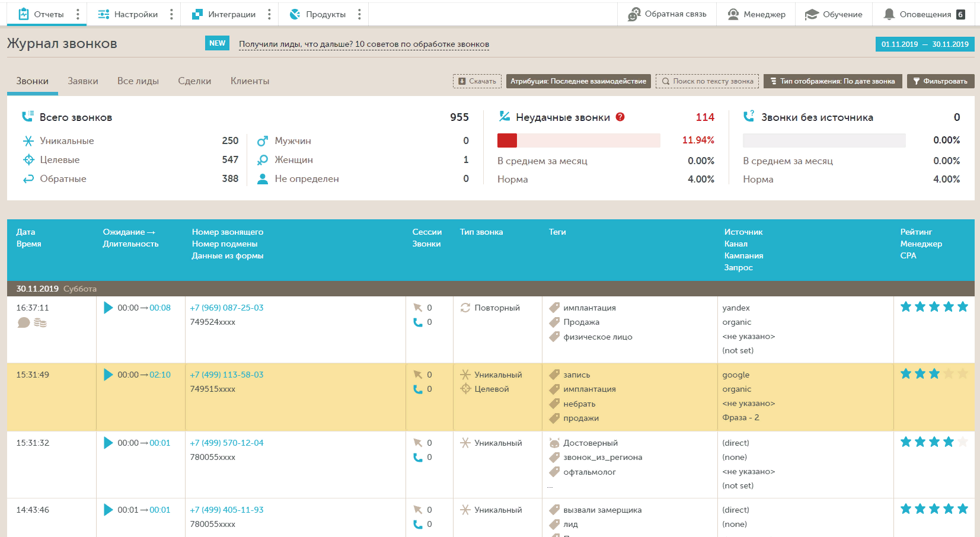The width and height of the screenshot is (980, 537).
Task: Set five-star rating for 15:31:32 call
Action: click(963, 442)
